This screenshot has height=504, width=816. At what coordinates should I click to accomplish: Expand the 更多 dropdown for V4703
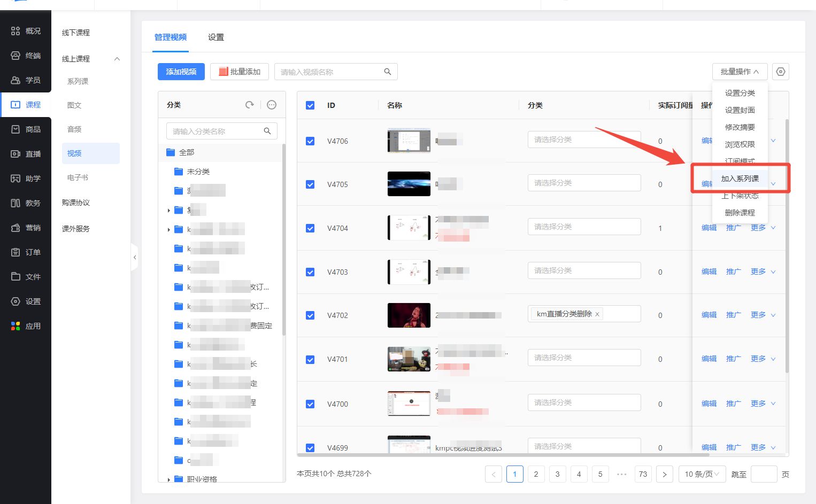click(763, 272)
